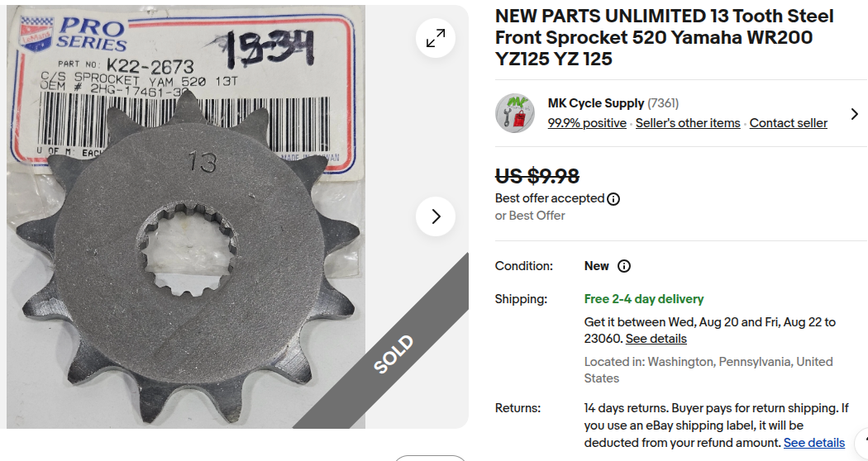
Task: Click the Free 2-4 day delivery text
Action: (644, 299)
